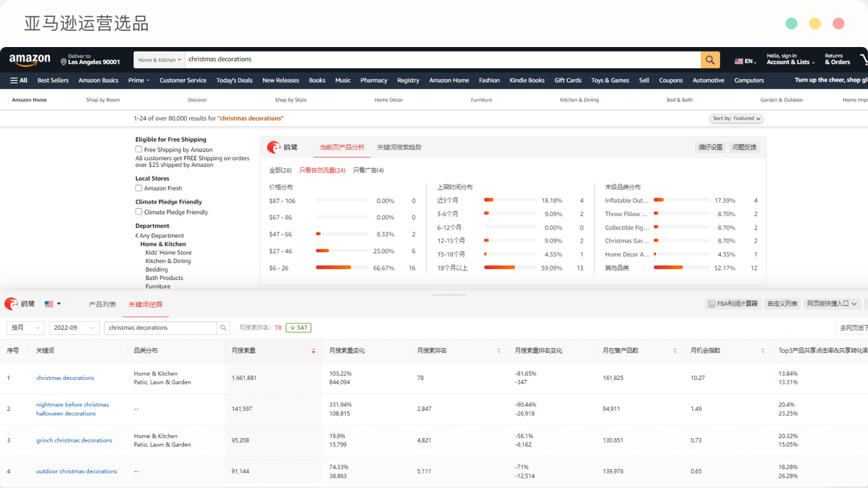This screenshot has width=868, height=488.
Task: Click the green rank change badge 347
Action: [x=299, y=328]
